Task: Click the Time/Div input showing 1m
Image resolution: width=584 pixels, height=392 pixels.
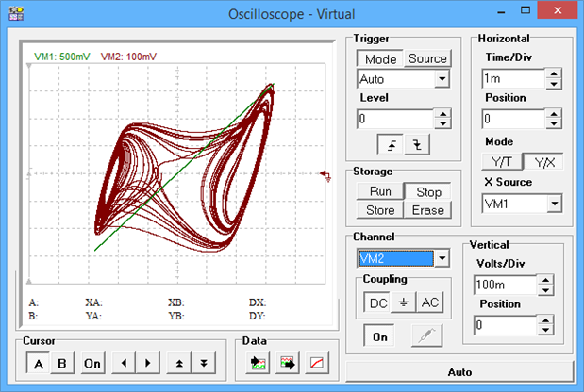Action: (513, 78)
